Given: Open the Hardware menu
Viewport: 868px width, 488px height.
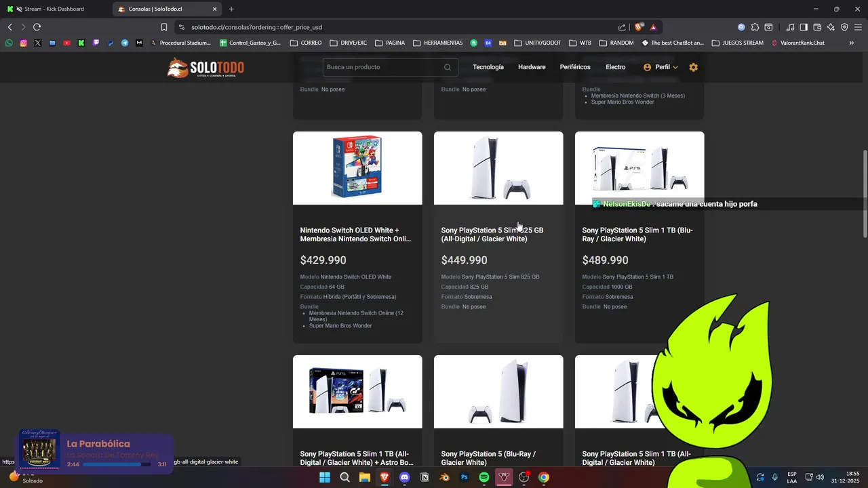Looking at the screenshot, I should pyautogui.click(x=532, y=67).
